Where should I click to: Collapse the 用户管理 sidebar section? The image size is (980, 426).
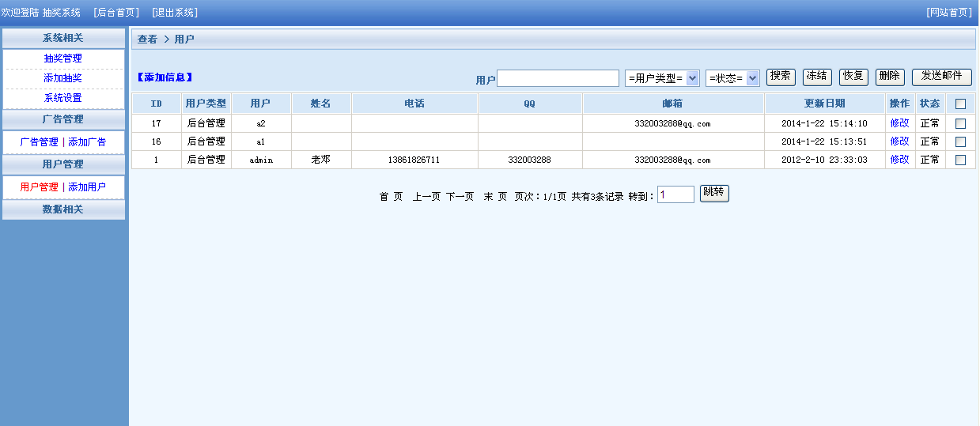(63, 164)
